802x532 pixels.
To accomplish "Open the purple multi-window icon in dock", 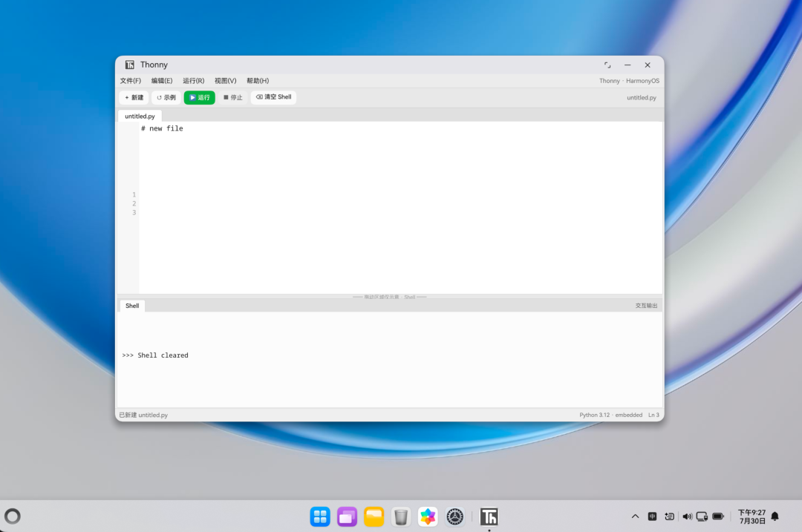I will coord(347,516).
